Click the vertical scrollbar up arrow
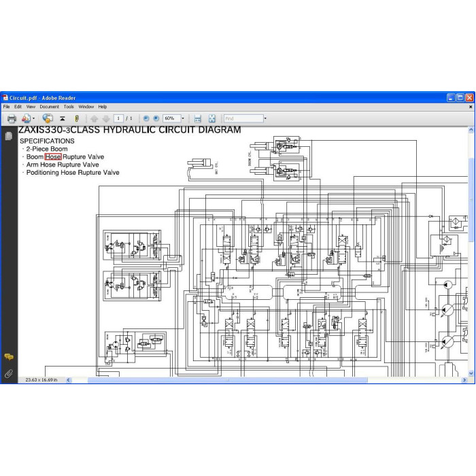476x476 pixels. point(471,130)
